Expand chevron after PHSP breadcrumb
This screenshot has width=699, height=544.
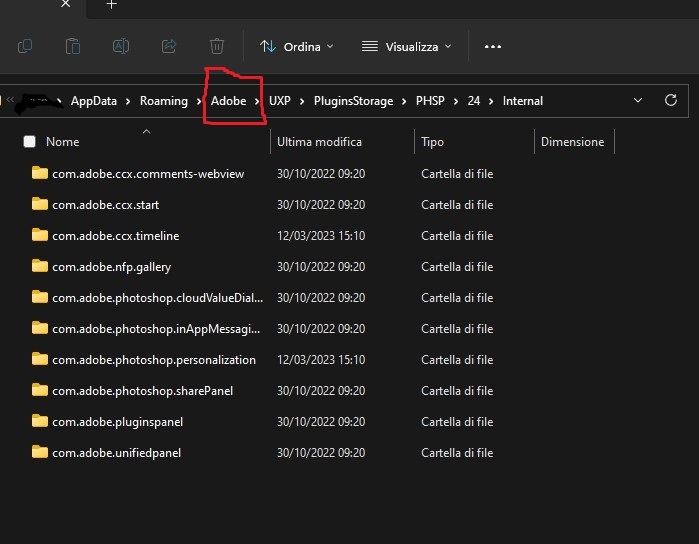456,102
